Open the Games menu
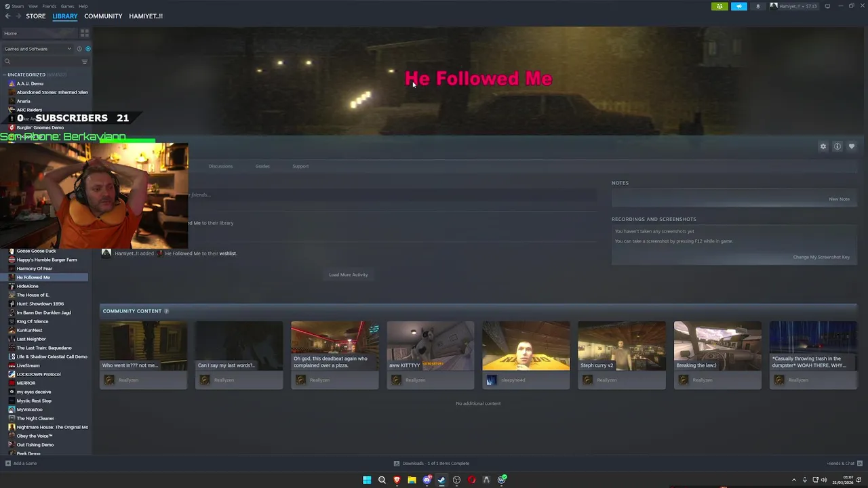This screenshot has width=868, height=488. click(68, 6)
